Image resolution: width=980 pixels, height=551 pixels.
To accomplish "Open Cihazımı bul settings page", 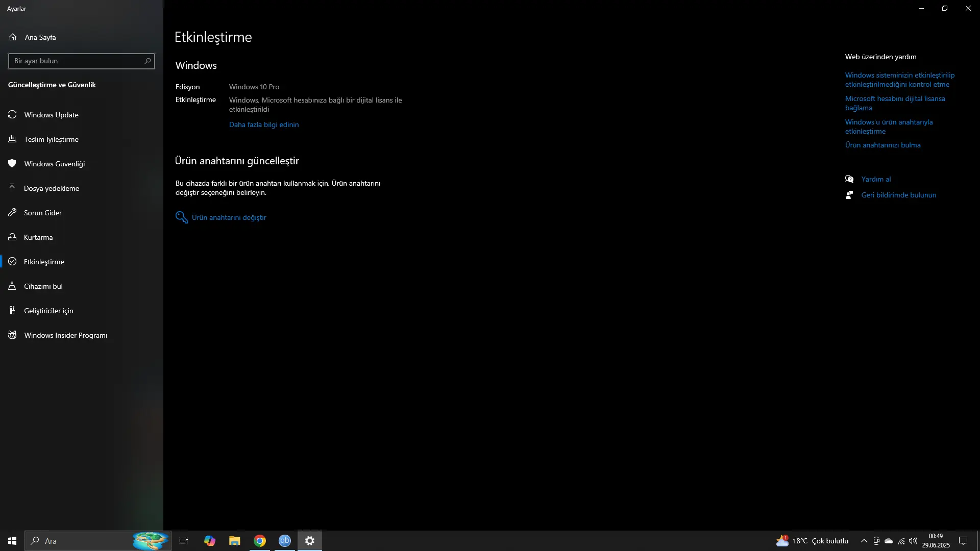I will tap(82, 286).
